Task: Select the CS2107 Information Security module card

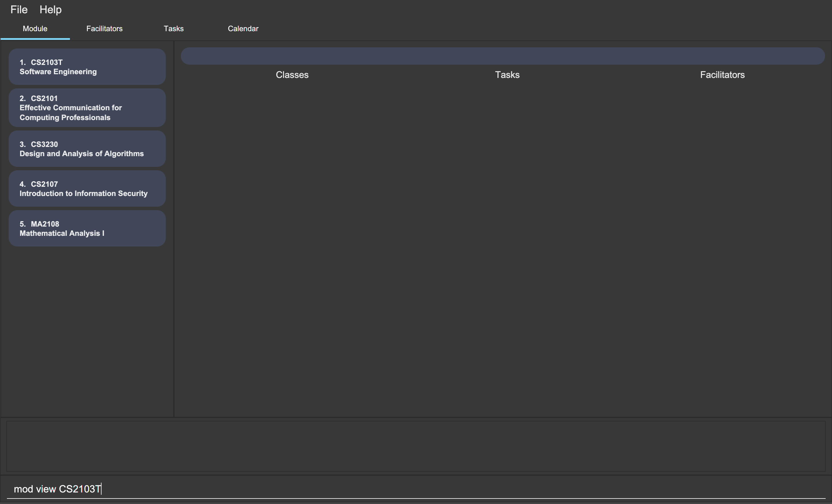Action: (x=87, y=188)
